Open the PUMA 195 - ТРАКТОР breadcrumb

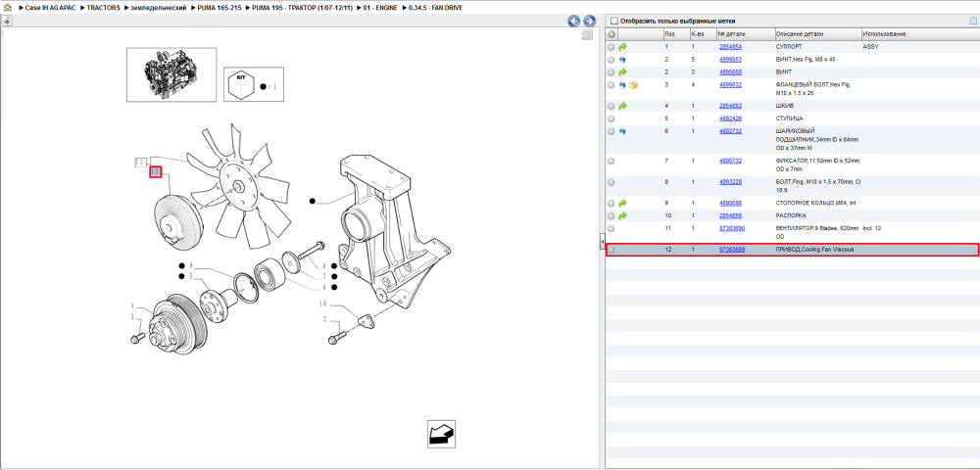coord(302,6)
